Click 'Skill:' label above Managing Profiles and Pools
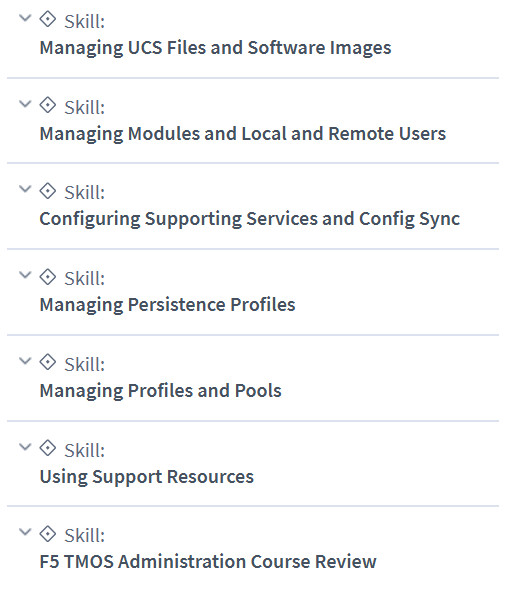Viewport: 508px width, 593px height. click(84, 365)
